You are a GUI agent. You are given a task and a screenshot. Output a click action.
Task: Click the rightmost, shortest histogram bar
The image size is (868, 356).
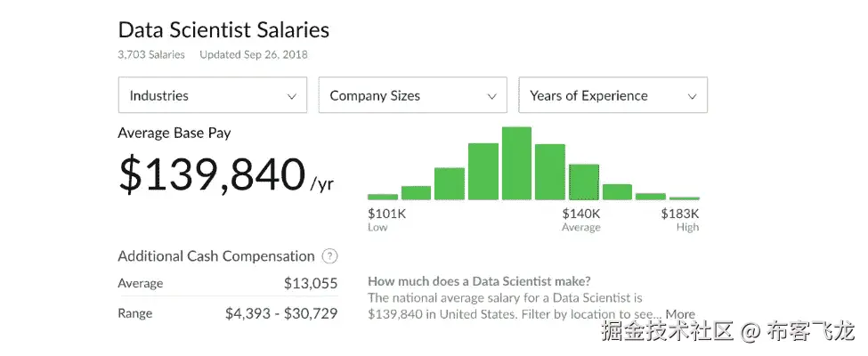pyautogui.click(x=685, y=198)
